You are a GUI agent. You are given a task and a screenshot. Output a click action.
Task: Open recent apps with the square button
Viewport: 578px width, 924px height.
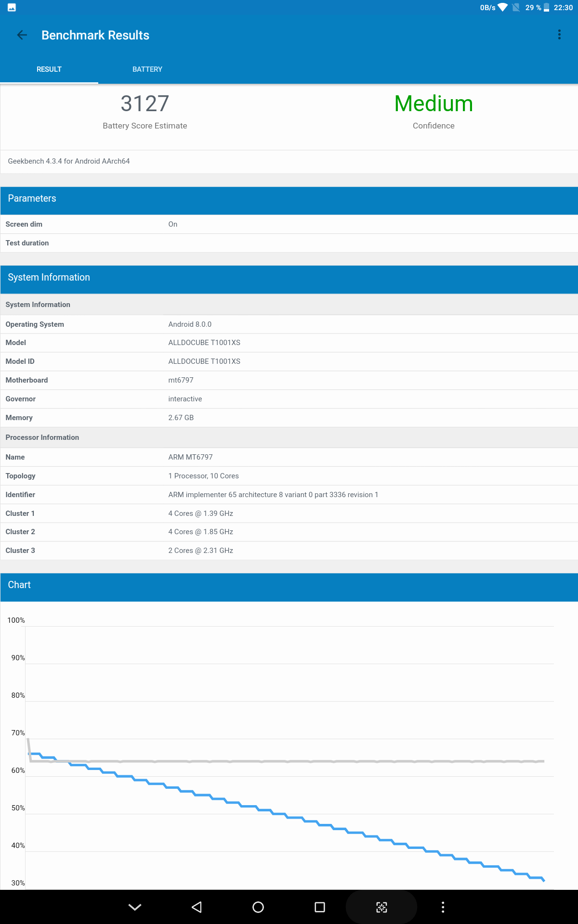(x=320, y=907)
